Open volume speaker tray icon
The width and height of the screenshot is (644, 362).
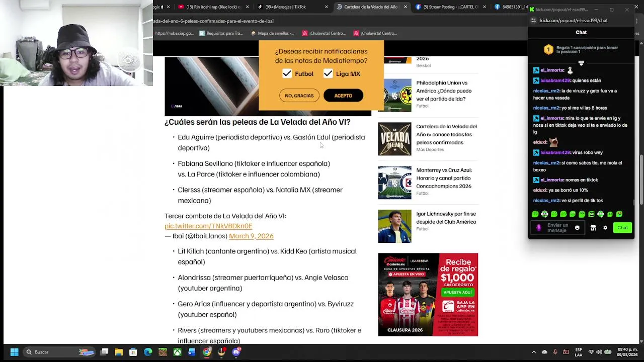click(x=600, y=352)
